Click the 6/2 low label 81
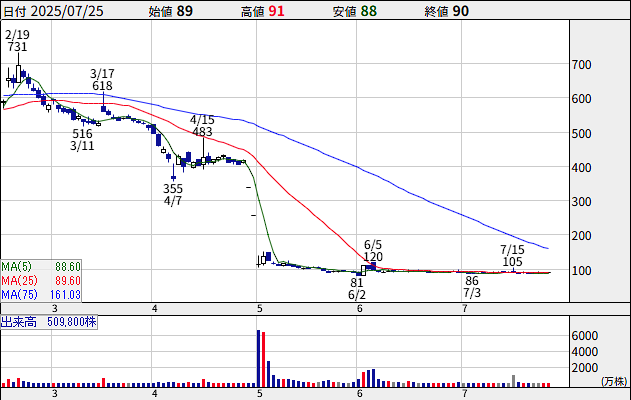The width and height of the screenshot is (631, 400). point(357,283)
